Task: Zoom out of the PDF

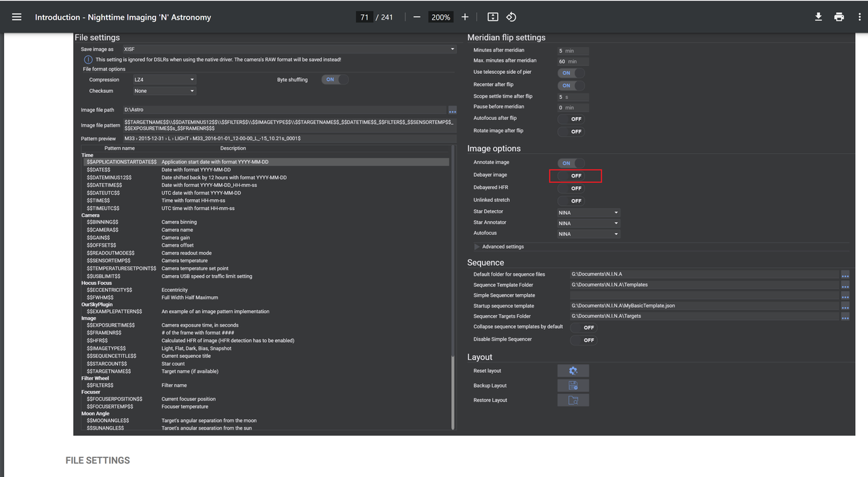Action: (x=416, y=17)
